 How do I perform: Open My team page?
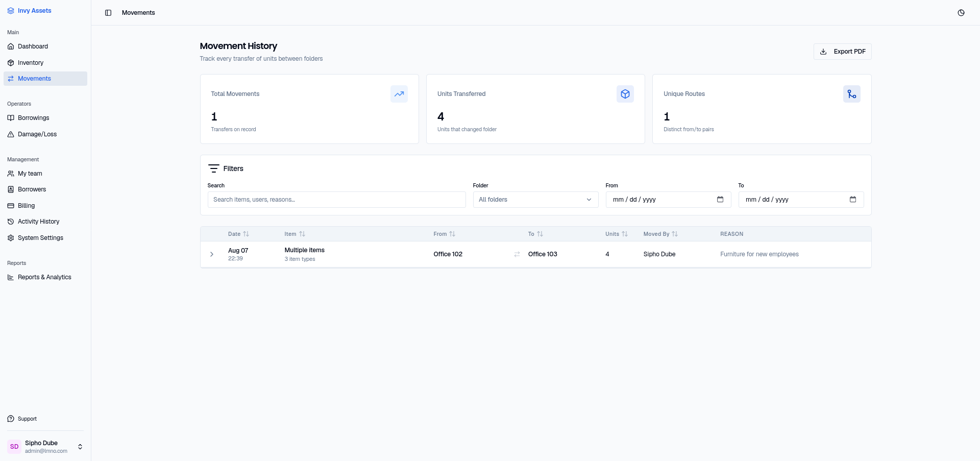tap(45, 174)
